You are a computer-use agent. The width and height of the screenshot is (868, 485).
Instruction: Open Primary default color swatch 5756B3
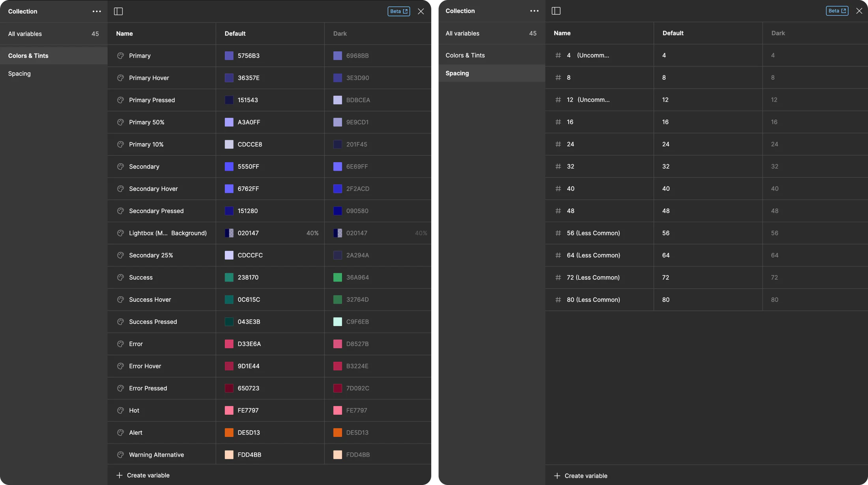229,56
